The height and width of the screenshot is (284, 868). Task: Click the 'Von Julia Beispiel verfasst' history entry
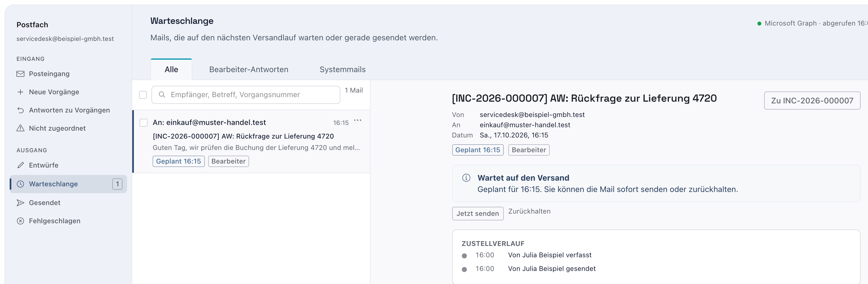pos(549,255)
